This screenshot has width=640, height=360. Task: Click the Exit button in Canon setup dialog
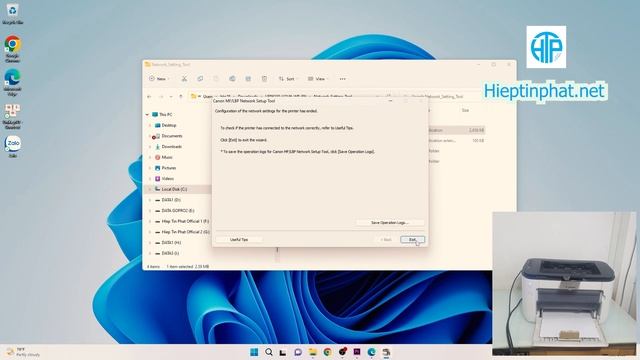(x=412, y=240)
